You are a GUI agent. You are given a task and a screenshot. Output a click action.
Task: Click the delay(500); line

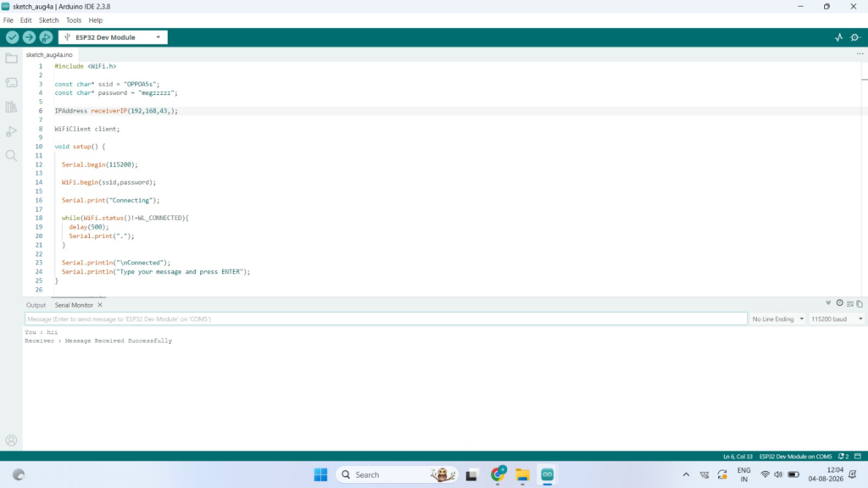[88, 227]
